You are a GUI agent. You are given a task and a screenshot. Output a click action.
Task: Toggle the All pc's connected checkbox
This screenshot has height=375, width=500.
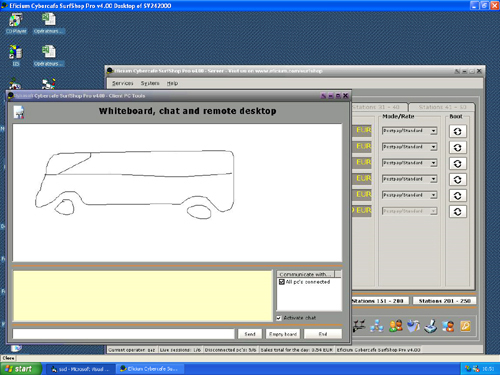tap(282, 282)
